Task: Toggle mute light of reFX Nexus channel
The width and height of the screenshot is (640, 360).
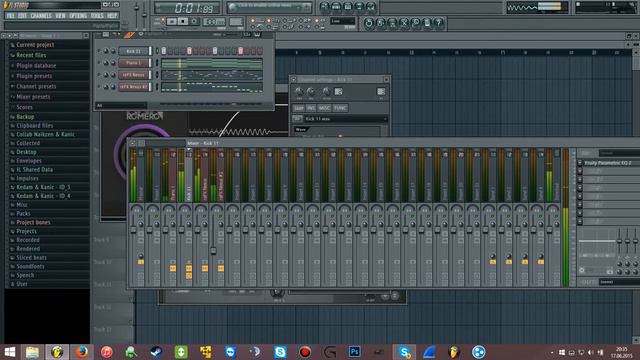Action: (98, 75)
